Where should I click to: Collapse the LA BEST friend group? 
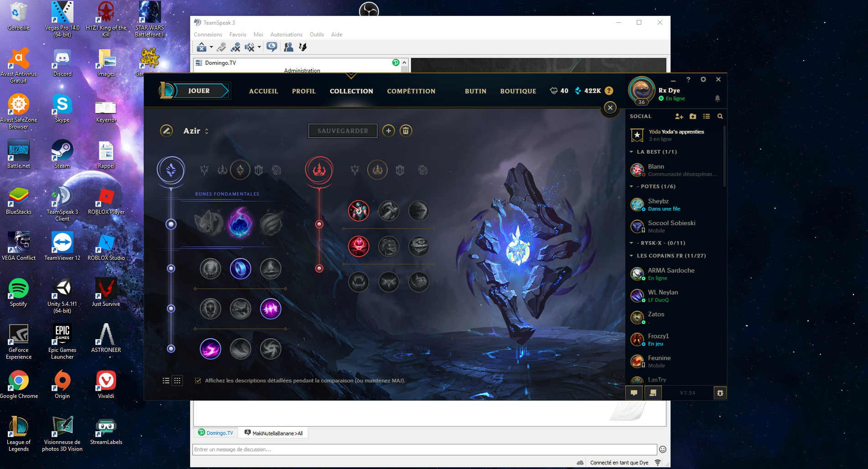pyautogui.click(x=631, y=152)
